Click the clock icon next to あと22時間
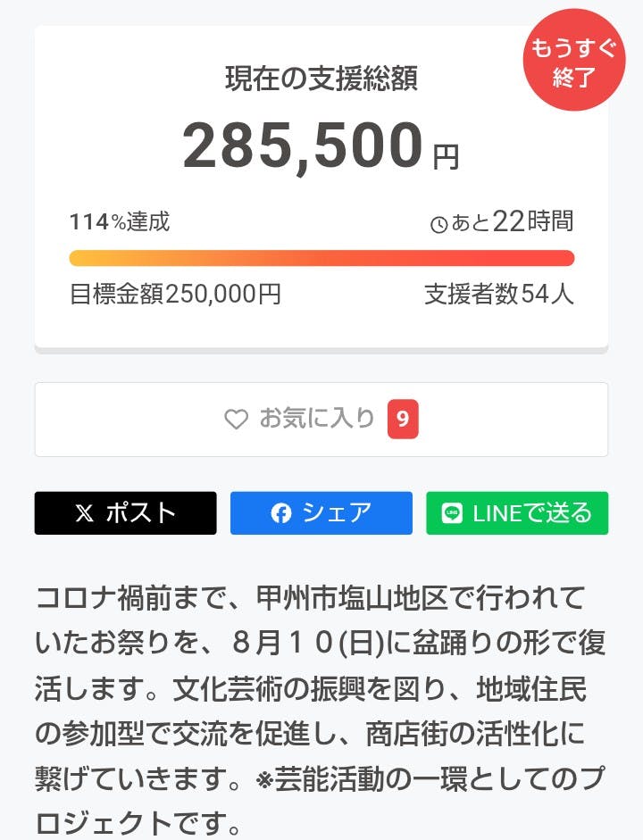 438,224
